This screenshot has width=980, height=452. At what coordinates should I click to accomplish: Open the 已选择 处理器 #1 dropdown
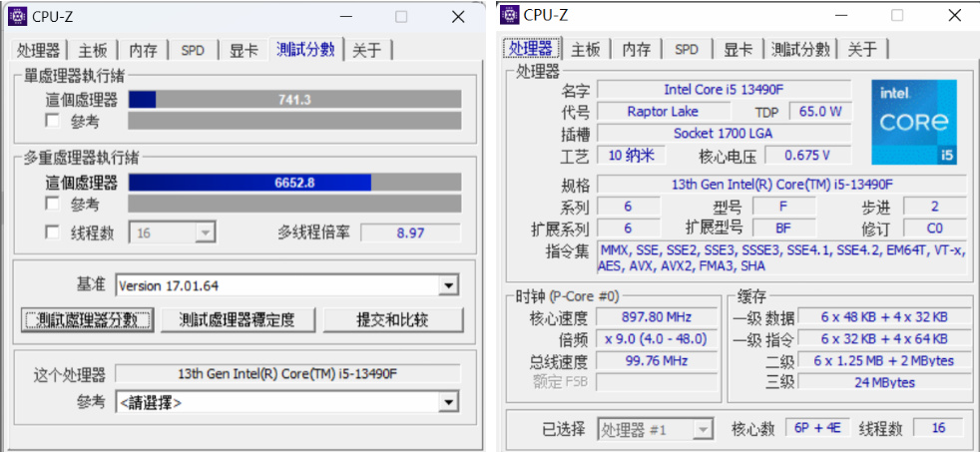coord(655,429)
